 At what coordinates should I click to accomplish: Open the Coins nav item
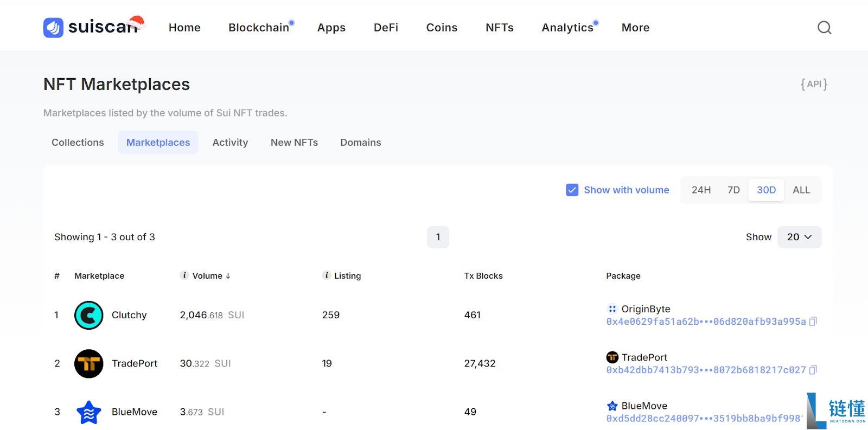442,28
